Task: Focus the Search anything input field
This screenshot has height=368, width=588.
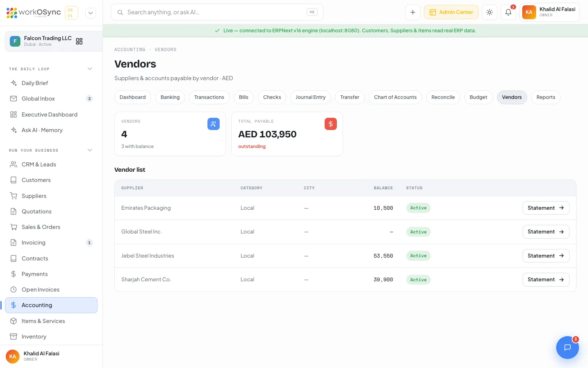Action: 217,12
